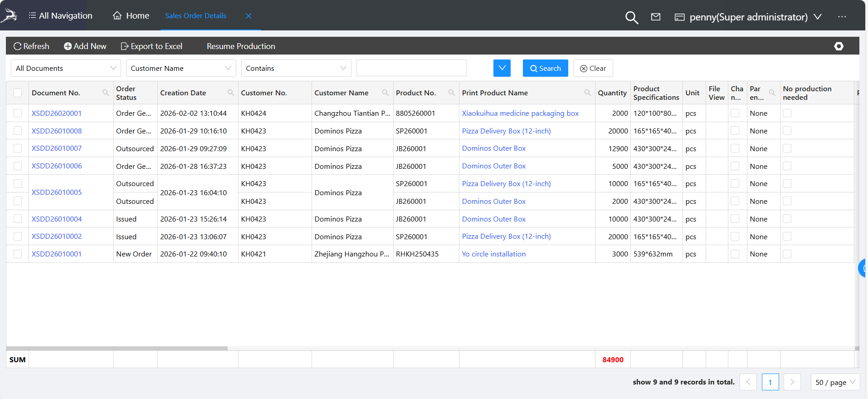Click Customer Name column search icon
The height and width of the screenshot is (399, 868).
(x=385, y=93)
